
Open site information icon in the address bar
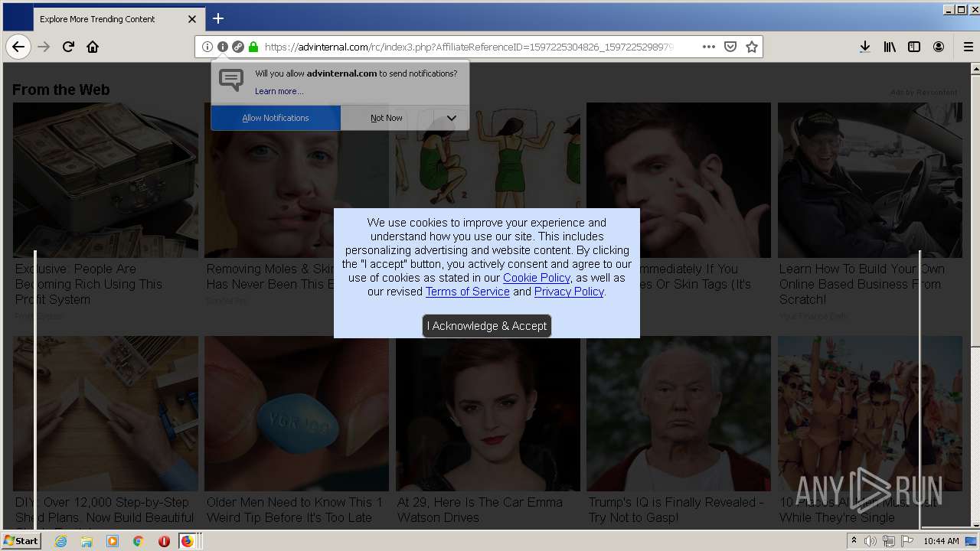pos(207,47)
